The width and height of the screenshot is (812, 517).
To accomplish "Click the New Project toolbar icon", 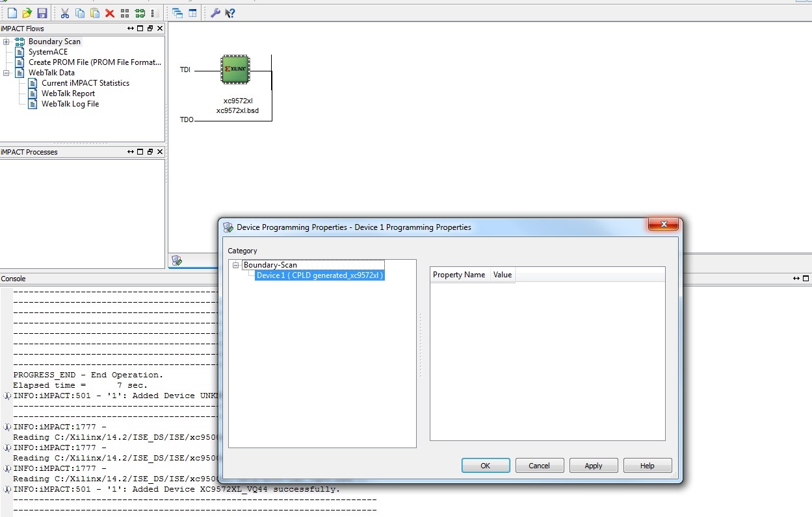I will coord(12,13).
